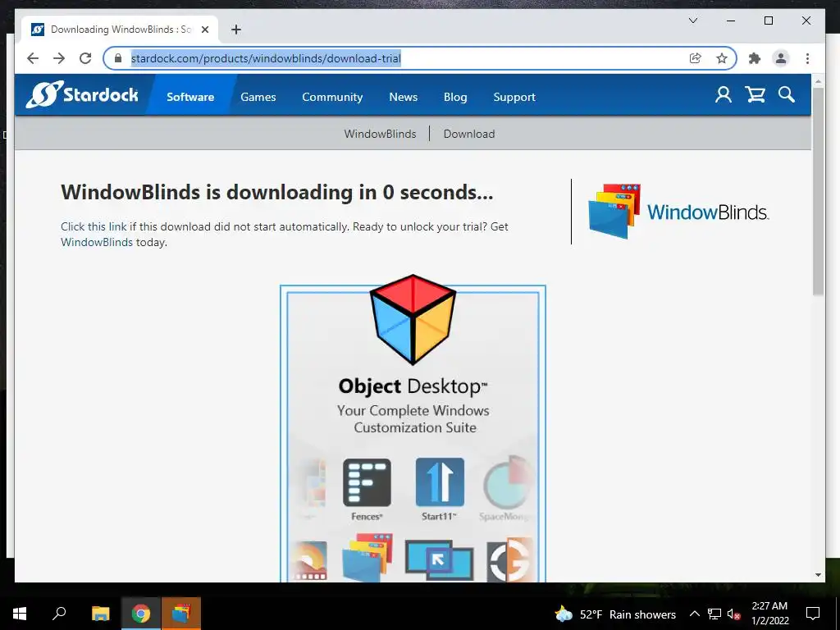The height and width of the screenshot is (630, 840).
Task: Open the Software menu
Action: pyautogui.click(x=190, y=97)
